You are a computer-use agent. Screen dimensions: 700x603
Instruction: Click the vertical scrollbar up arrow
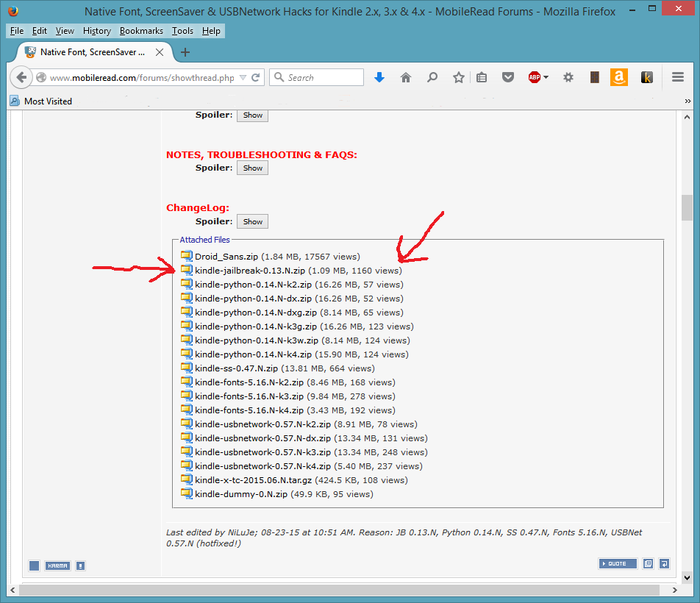(687, 117)
